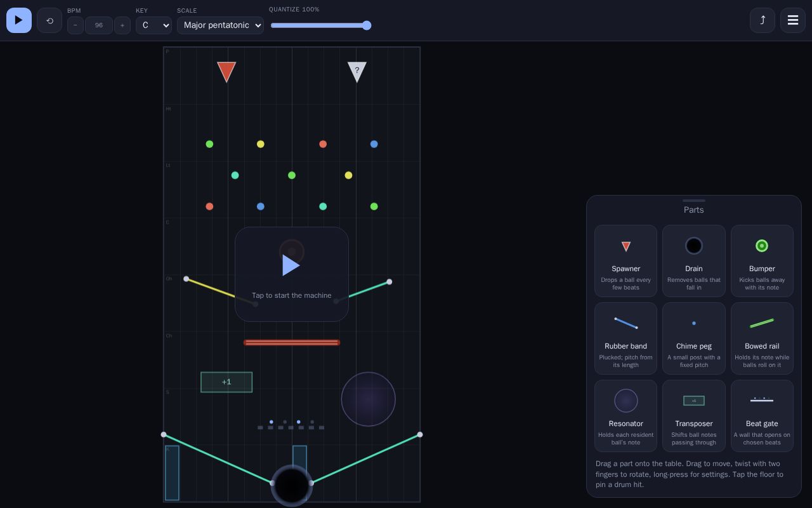This screenshot has width=812, height=508.
Task: Click the beat gate on the table
Action: [291, 425]
